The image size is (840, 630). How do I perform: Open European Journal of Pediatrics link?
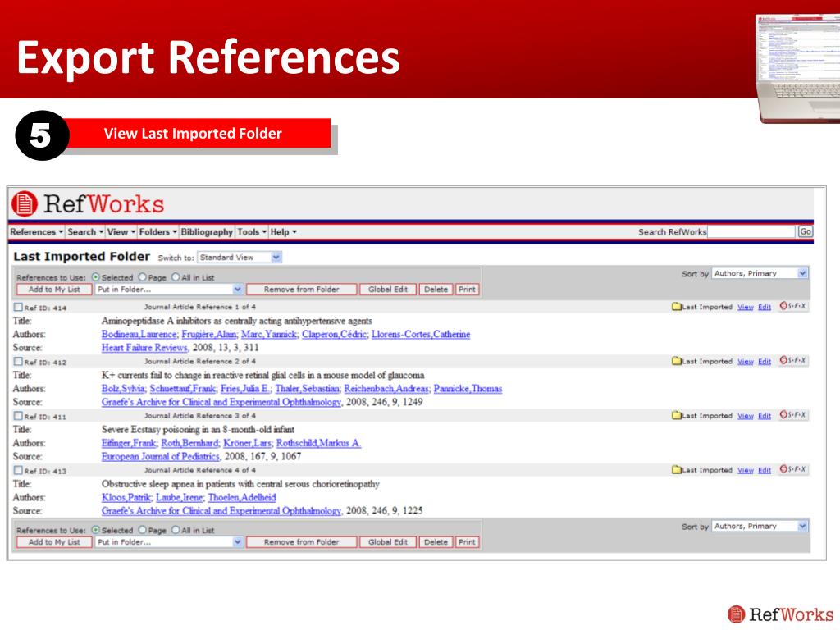pyautogui.click(x=160, y=456)
